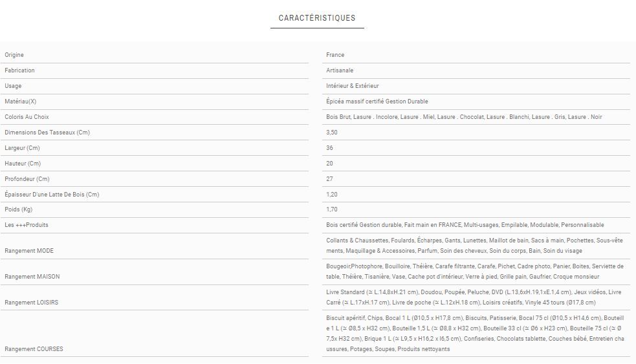The width and height of the screenshot is (636, 364).
Task: Select the Poids value 1,70
Action: coord(332,209)
